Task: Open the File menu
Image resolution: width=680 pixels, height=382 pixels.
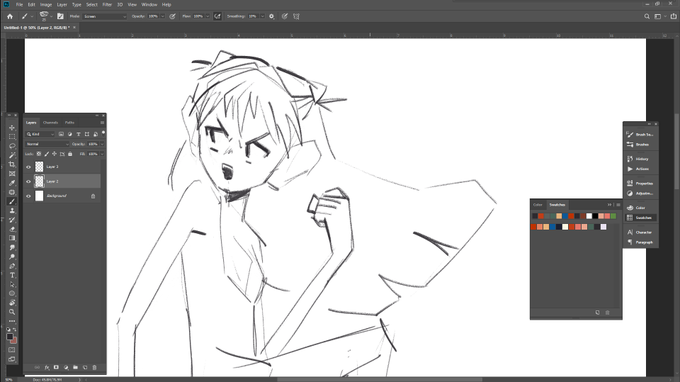Action: pos(19,4)
